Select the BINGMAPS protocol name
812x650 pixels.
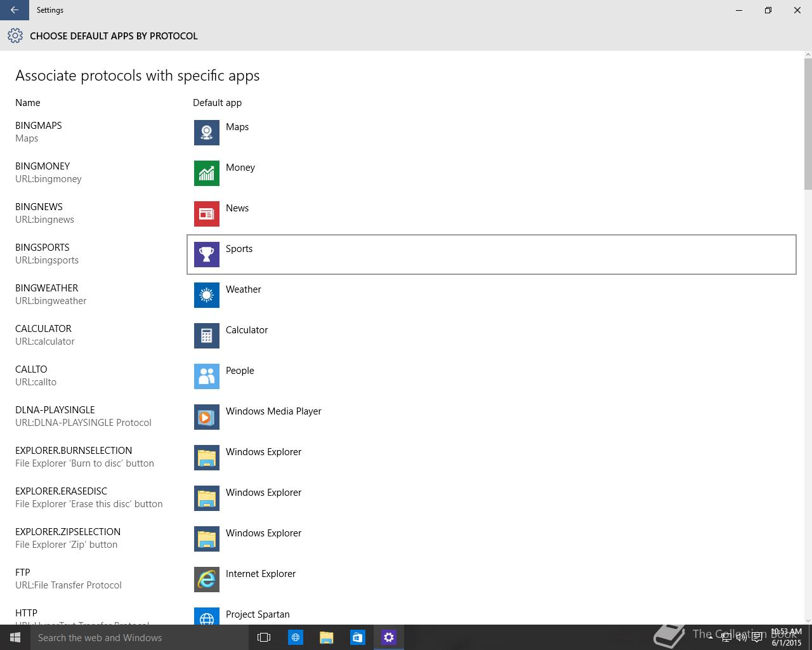(39, 126)
